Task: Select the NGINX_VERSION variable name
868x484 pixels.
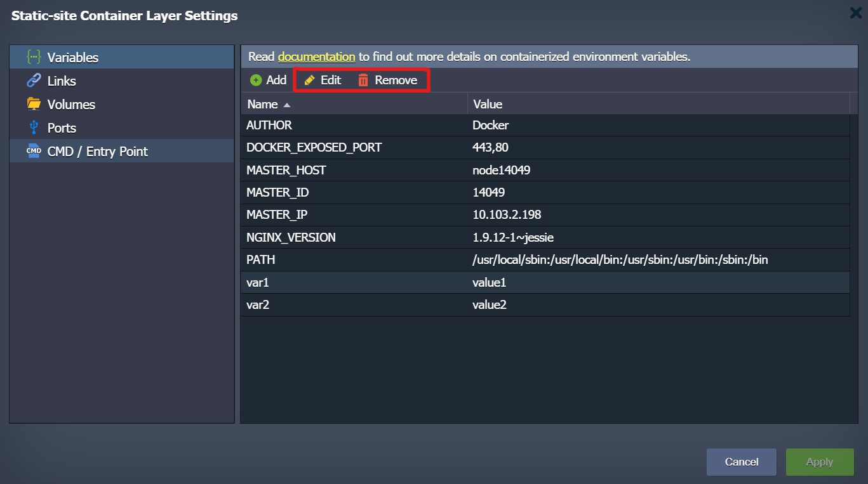Action: 291,237
